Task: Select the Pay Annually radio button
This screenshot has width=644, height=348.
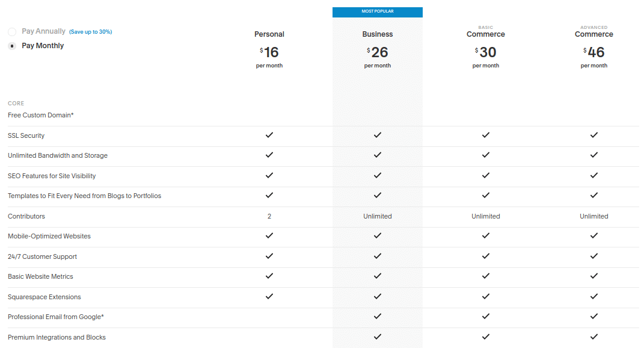Action: 12,32
